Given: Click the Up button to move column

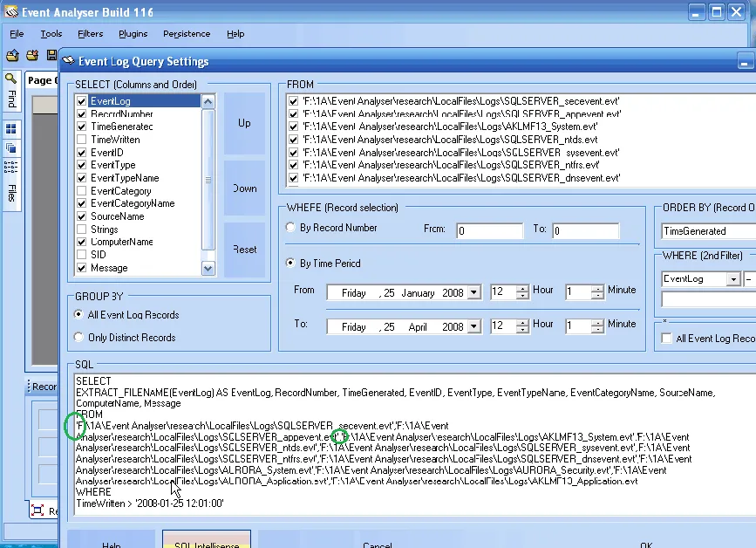Looking at the screenshot, I should tap(244, 124).
